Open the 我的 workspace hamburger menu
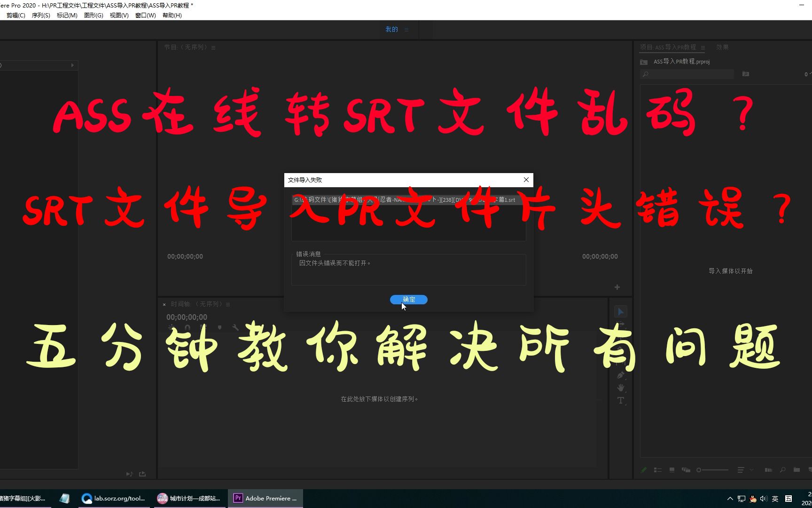The height and width of the screenshot is (508, 812). 406,30
